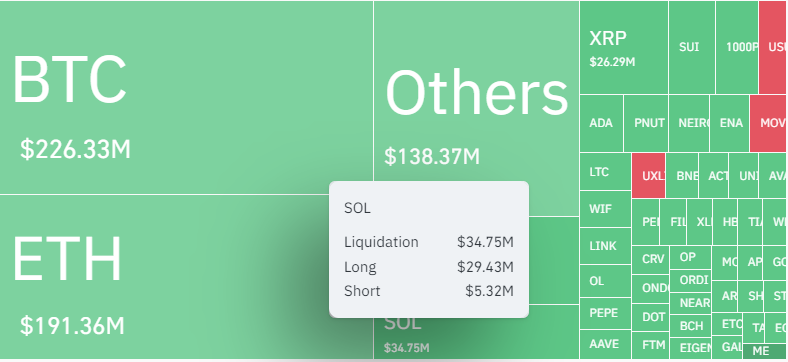This screenshot has width=788, height=362.
Task: Click the TIA tile
Action: 750,222
